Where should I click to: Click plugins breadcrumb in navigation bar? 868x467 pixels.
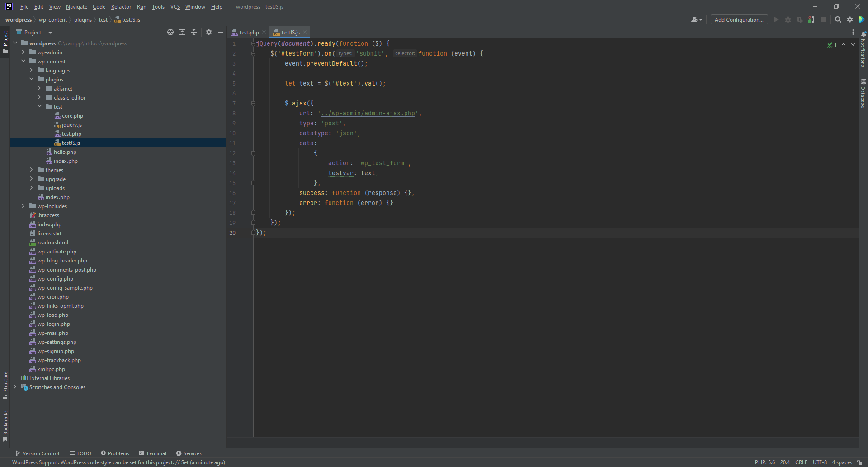click(x=83, y=20)
